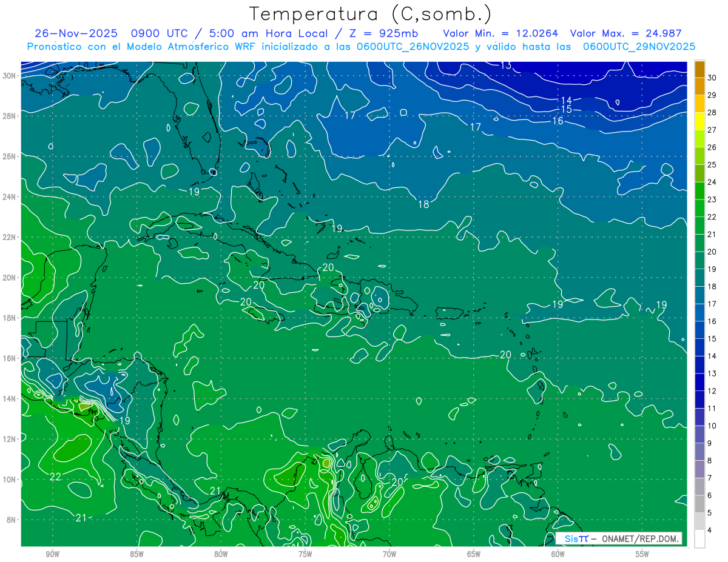Click the '10N' latitude axis label

click(x=10, y=480)
